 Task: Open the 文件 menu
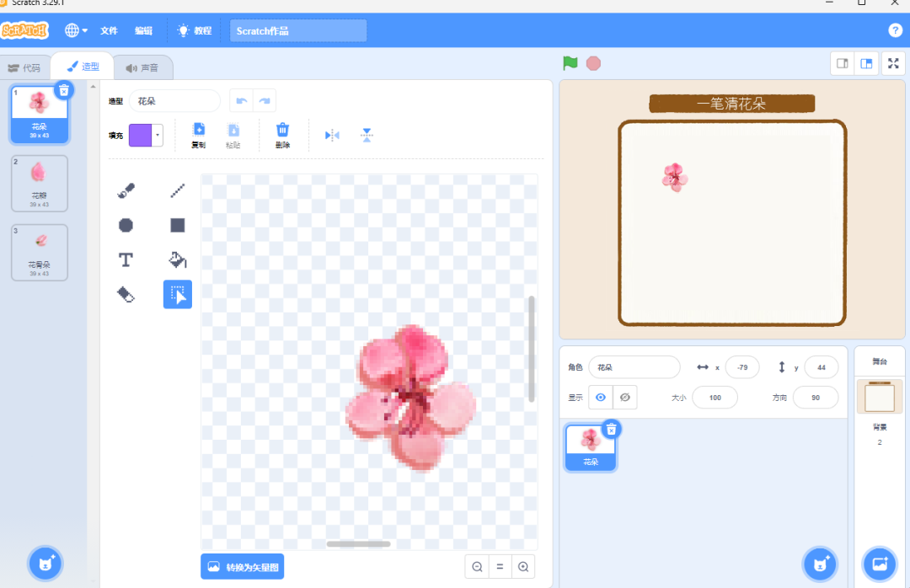tap(109, 30)
